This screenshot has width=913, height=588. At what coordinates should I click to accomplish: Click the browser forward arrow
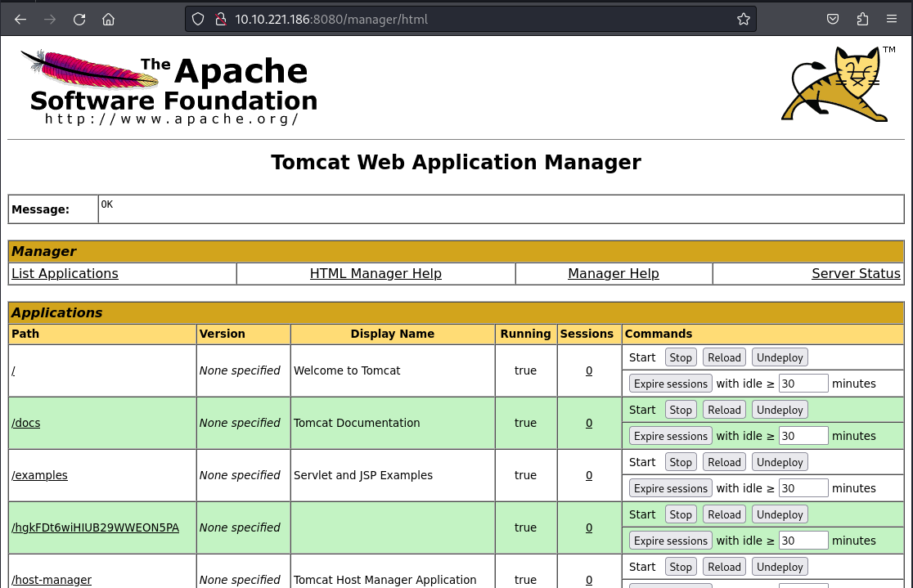coord(50,19)
